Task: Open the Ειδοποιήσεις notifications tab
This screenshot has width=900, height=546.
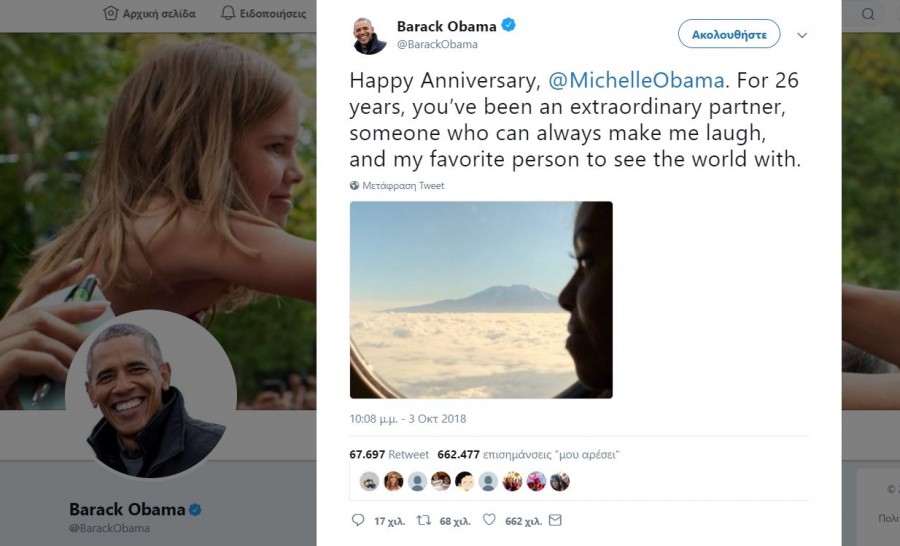Action: coord(264,14)
